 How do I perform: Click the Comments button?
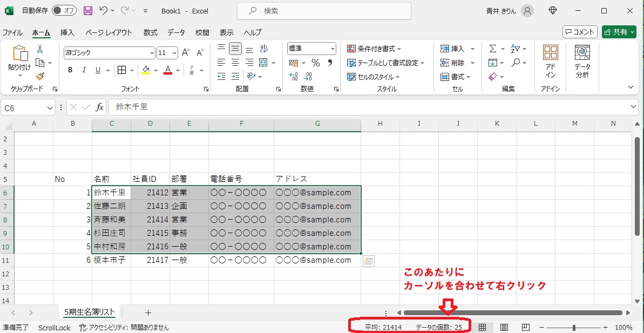(x=580, y=32)
